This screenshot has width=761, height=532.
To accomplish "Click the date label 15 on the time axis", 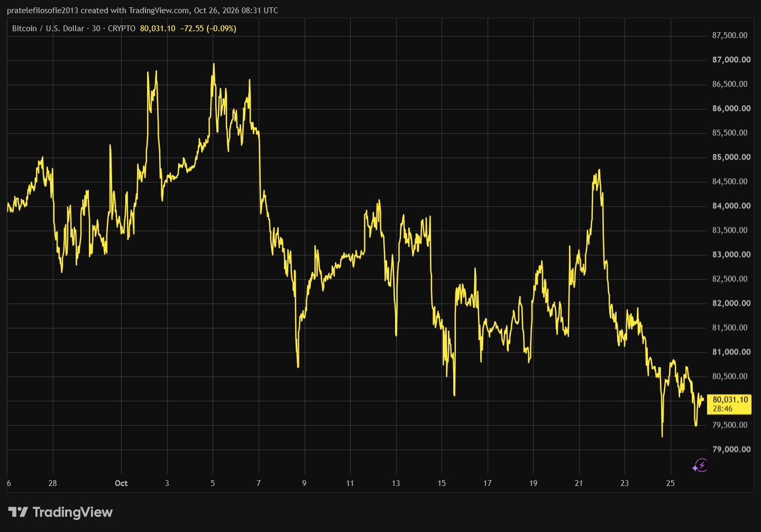I will pyautogui.click(x=442, y=483).
